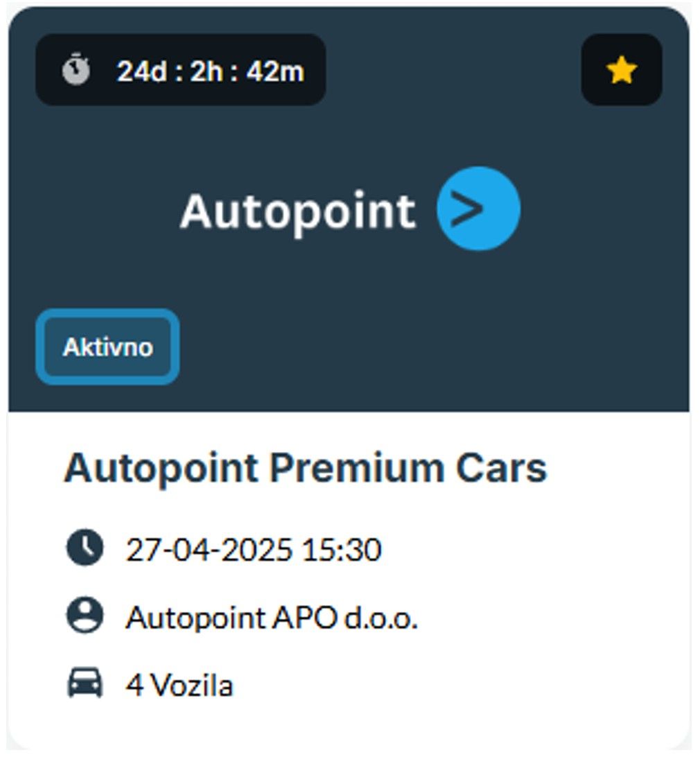700x757 pixels.
Task: Click the 2h hours countdown segment
Action: 206,71
